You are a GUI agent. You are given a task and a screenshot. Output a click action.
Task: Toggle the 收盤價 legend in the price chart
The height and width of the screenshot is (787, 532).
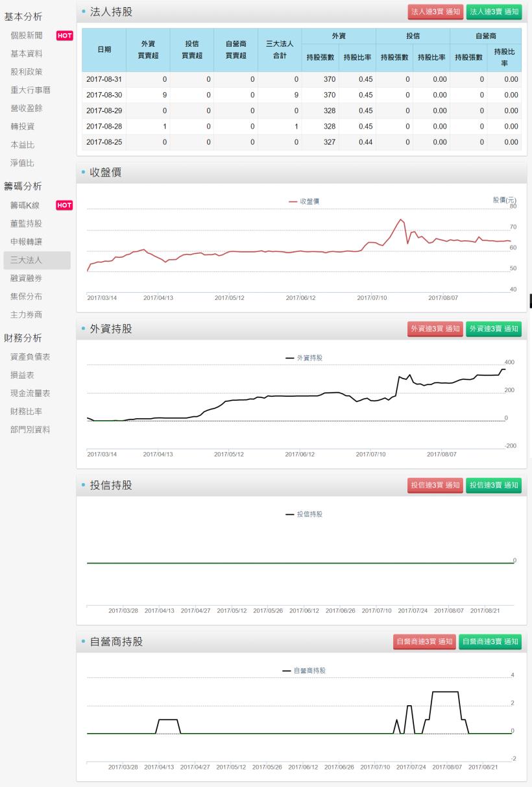305,201
